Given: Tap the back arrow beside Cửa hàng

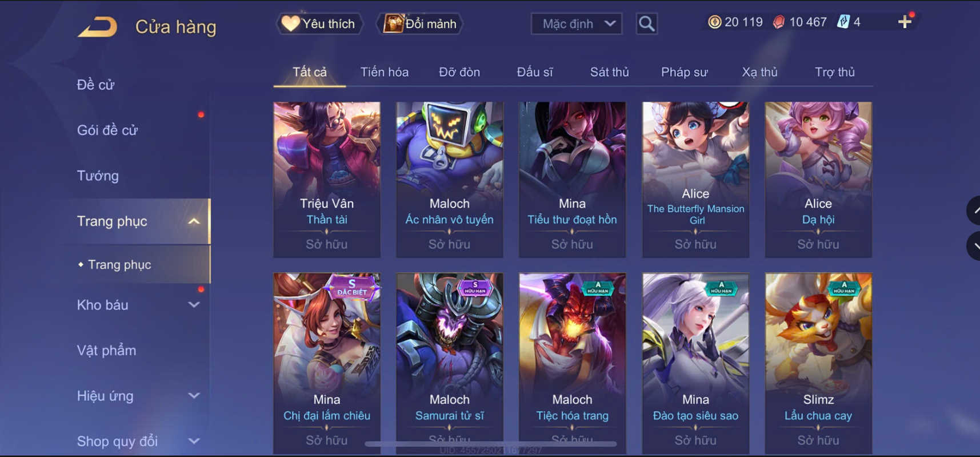Looking at the screenshot, I should [x=97, y=27].
